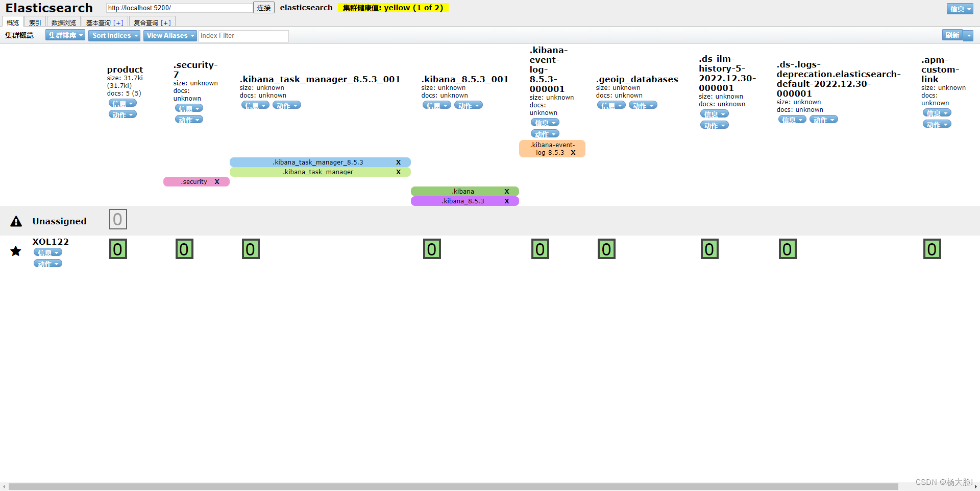Click .apm-custom-link shard 0 box
980x491 pixels.
(932, 249)
